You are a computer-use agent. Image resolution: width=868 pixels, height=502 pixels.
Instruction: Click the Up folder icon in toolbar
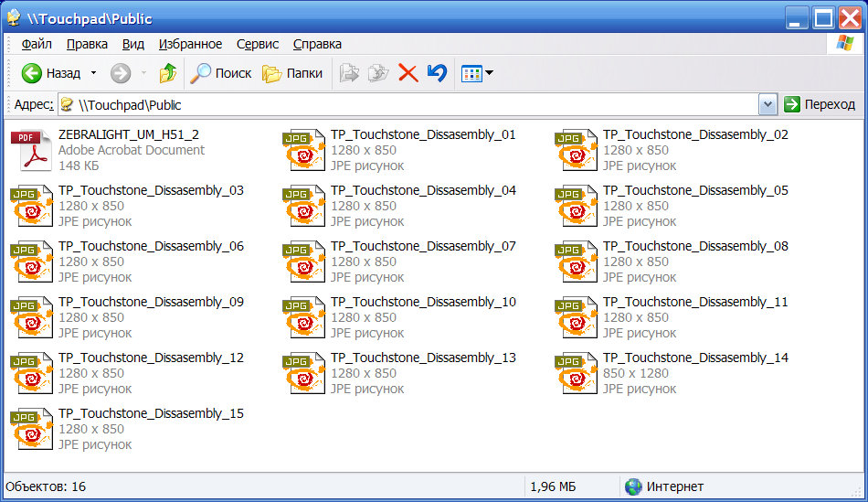(167, 73)
